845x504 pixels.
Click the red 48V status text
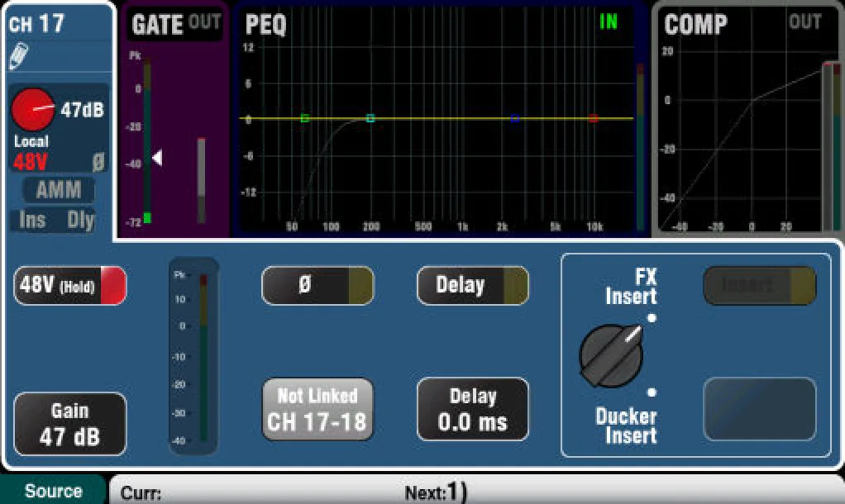(x=30, y=162)
